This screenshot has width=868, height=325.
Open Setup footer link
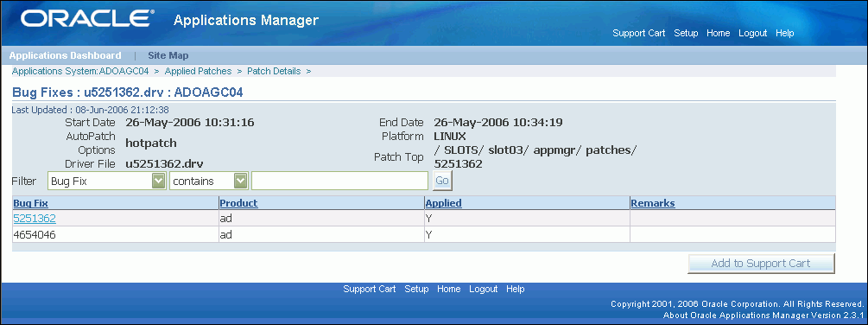(x=416, y=289)
